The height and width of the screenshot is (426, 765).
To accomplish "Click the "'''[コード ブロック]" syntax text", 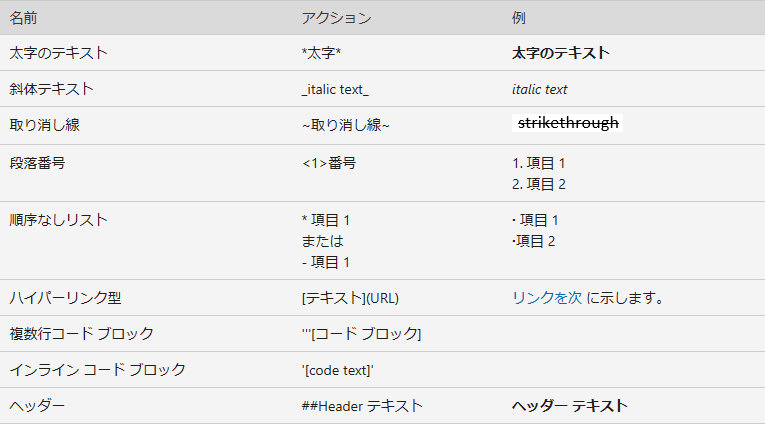I will [x=361, y=333].
